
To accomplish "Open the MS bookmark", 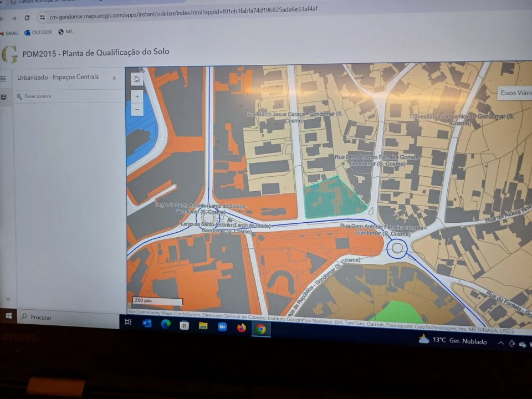I will (x=65, y=32).
